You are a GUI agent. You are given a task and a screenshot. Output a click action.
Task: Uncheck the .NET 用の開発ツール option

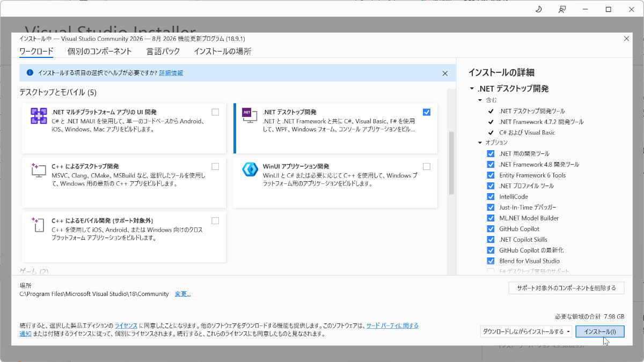click(491, 154)
